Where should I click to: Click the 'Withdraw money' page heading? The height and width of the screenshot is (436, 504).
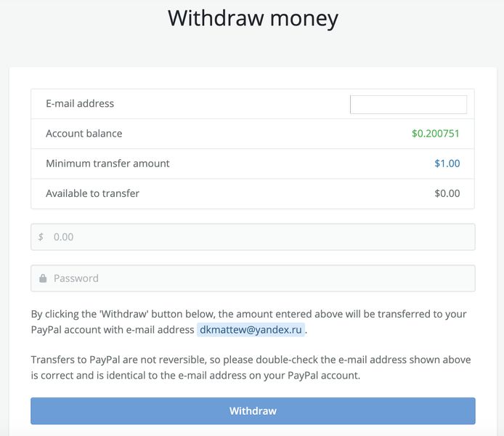coord(253,17)
